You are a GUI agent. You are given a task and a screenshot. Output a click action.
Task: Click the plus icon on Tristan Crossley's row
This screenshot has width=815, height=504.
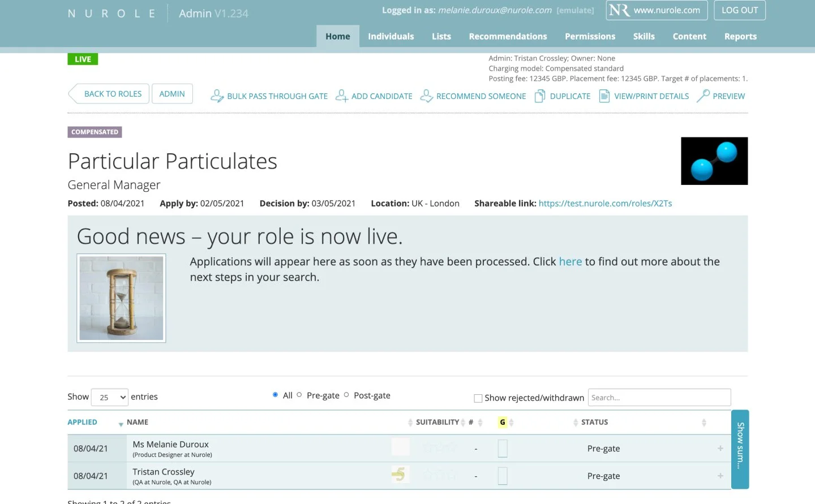(x=720, y=476)
